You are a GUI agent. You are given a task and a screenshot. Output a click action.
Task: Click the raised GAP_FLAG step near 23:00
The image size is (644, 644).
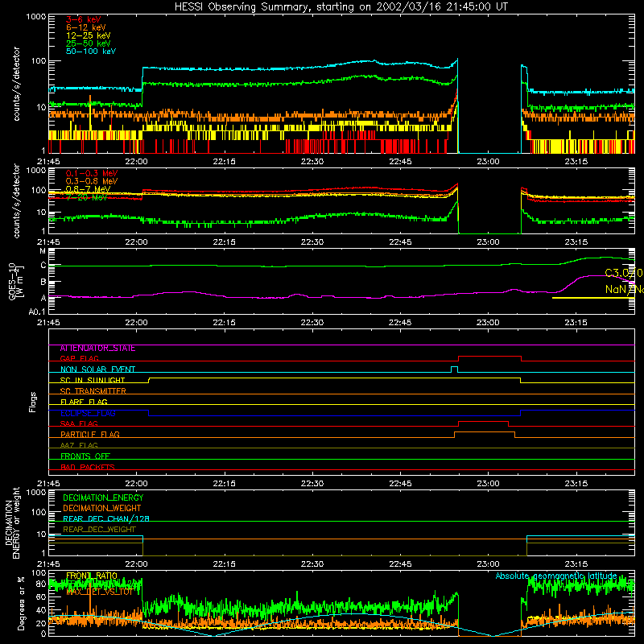tap(489, 357)
